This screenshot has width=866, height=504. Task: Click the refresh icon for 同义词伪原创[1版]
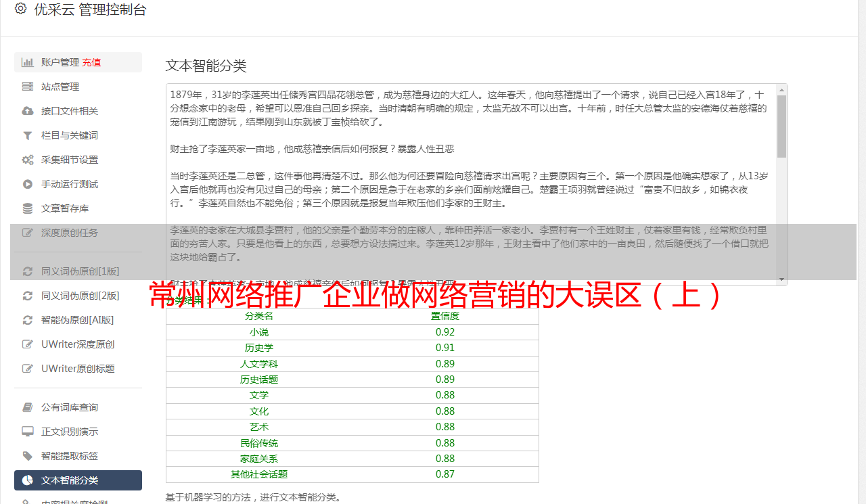pyautogui.click(x=28, y=271)
